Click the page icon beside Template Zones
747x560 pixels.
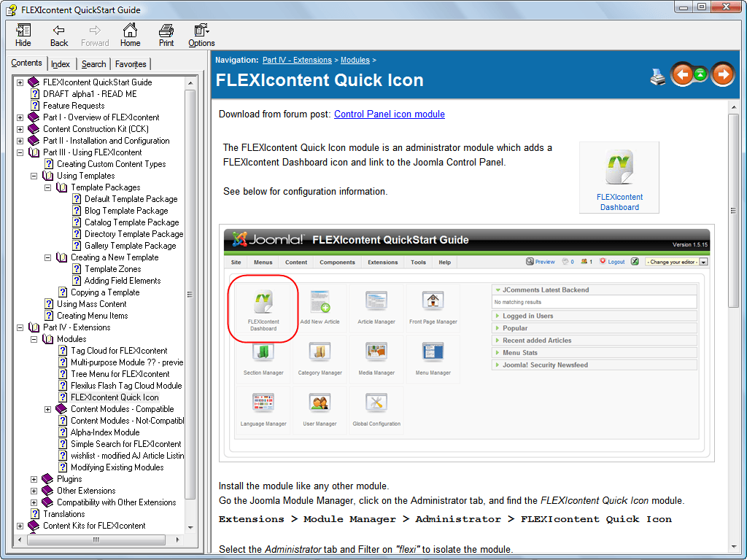(76, 269)
